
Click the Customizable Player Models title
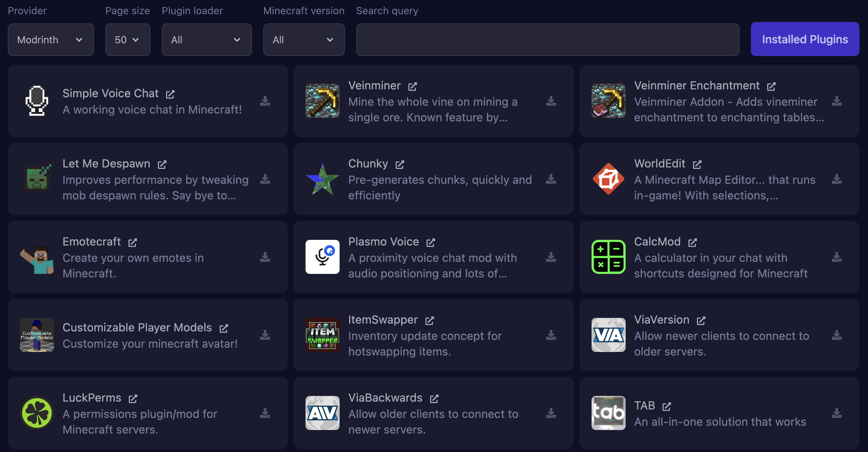[137, 327]
